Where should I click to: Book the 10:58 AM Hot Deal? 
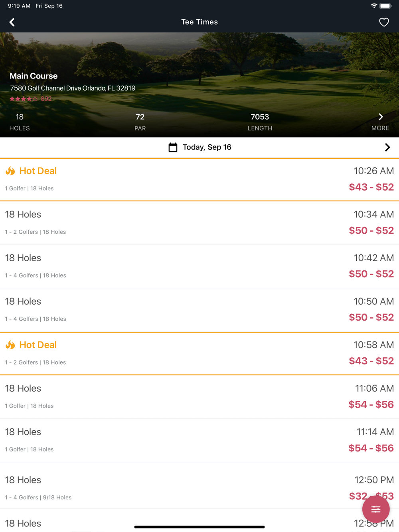[x=199, y=353]
